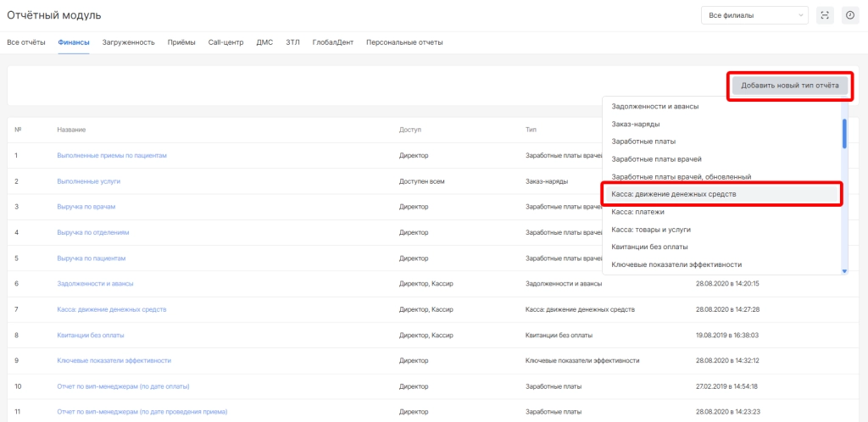Go to the Call-центр tab

[x=225, y=42]
